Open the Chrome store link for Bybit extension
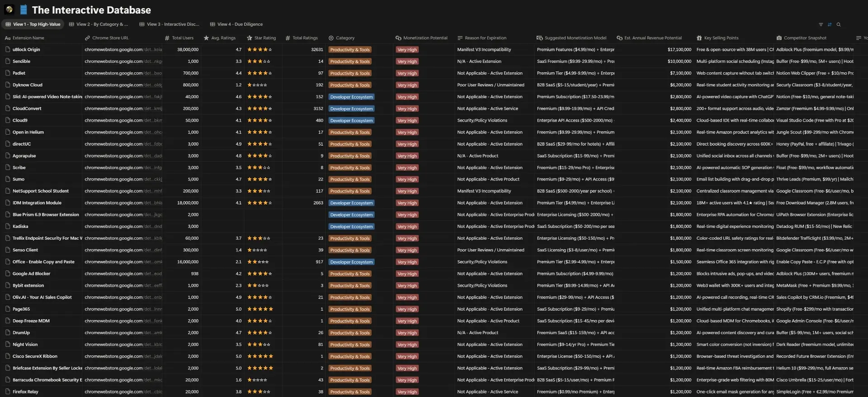Viewport: 868px width, 397px height. pos(123,285)
